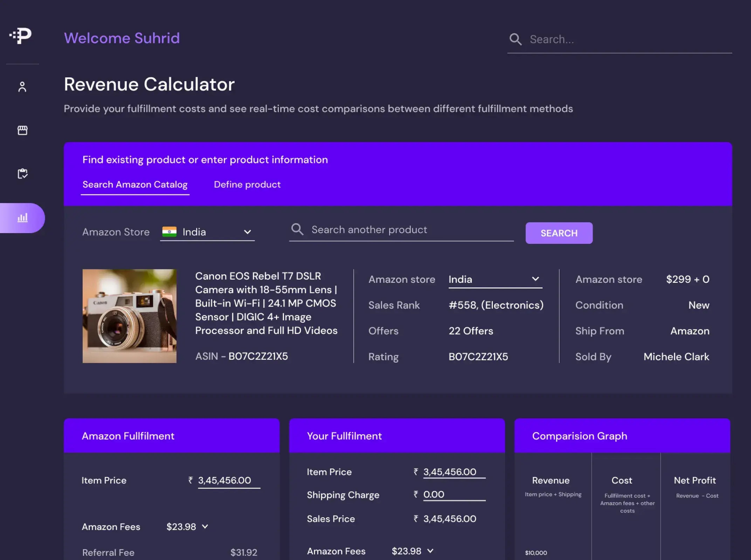Click the Sales Price 3,45,456.00 value
The height and width of the screenshot is (560, 751).
(x=450, y=519)
